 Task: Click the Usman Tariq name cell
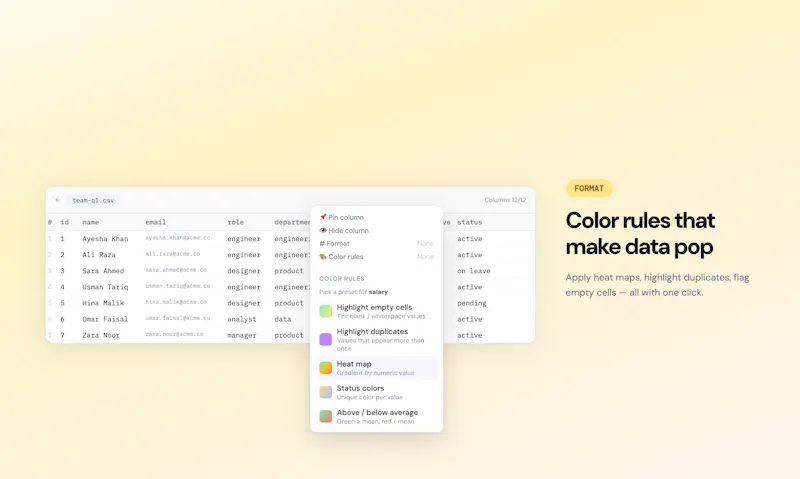105,287
